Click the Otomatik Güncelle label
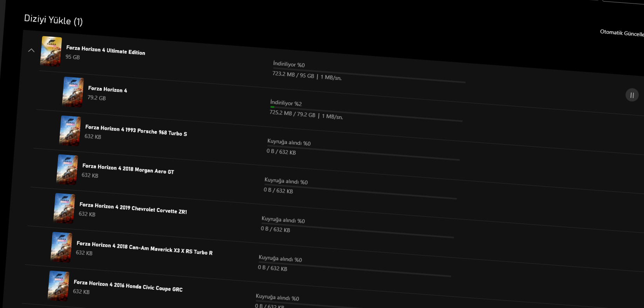 point(622,33)
